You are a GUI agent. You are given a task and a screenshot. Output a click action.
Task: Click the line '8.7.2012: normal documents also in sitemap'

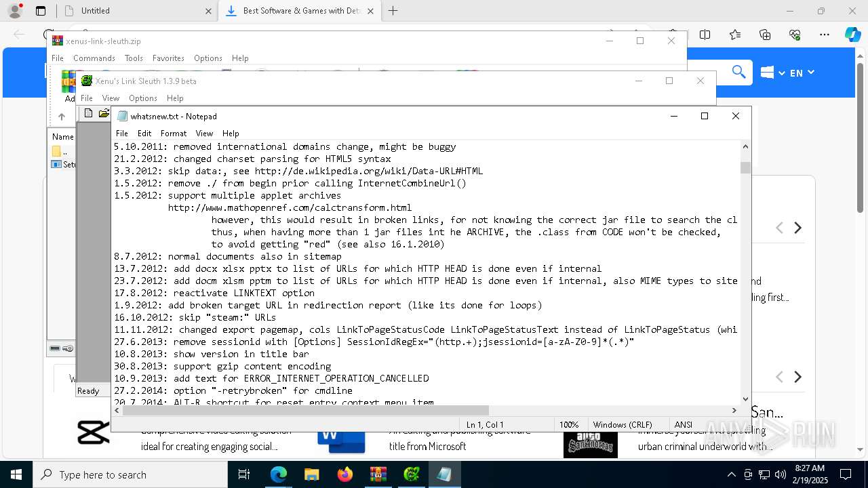(x=228, y=256)
